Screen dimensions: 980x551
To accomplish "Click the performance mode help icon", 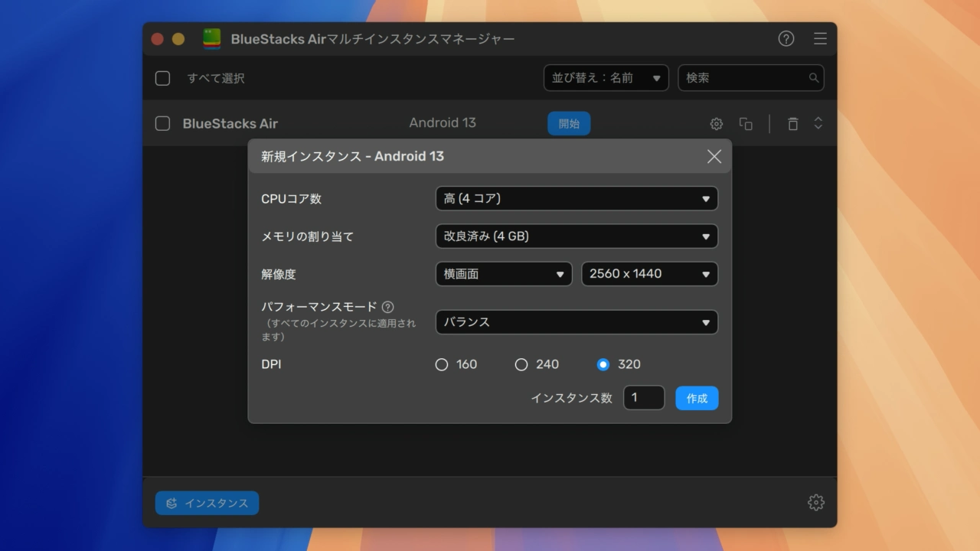I will pos(387,307).
